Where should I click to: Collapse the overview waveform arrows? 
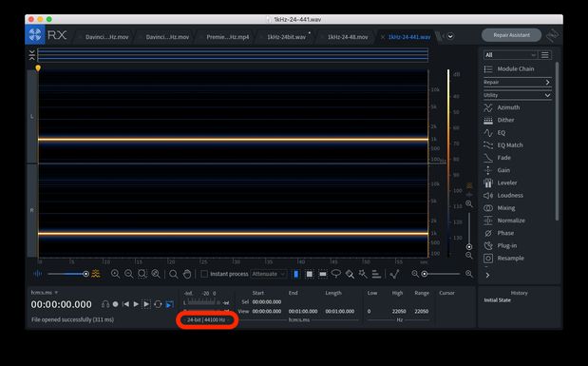[32, 55]
